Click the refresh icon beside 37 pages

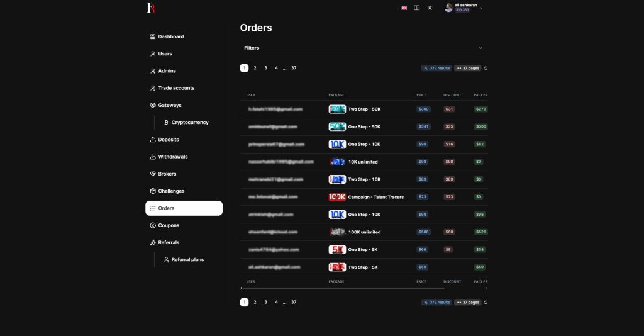(x=486, y=68)
